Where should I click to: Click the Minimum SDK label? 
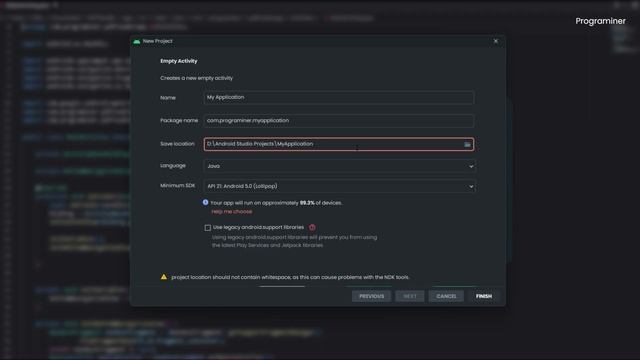coord(178,186)
